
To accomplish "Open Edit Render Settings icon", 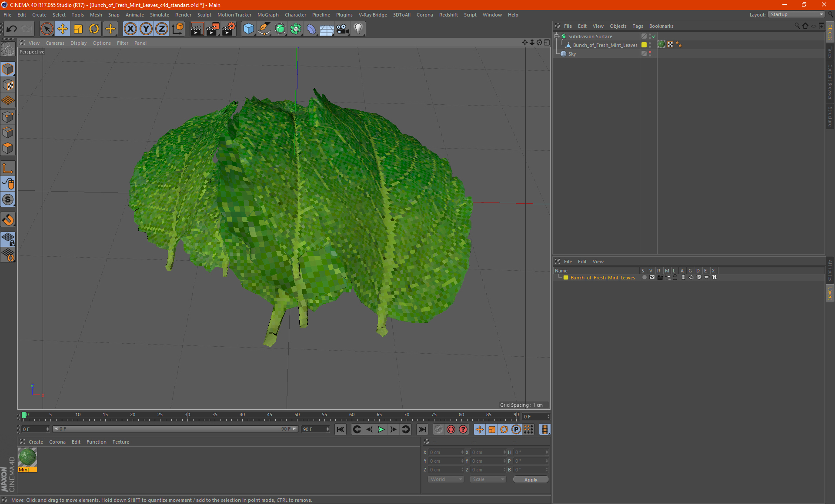I will 229,29.
